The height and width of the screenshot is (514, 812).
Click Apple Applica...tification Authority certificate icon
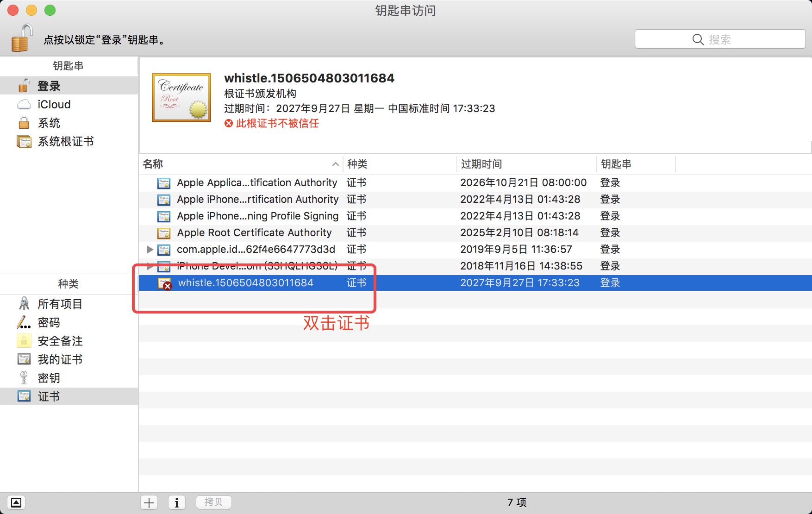pyautogui.click(x=164, y=183)
